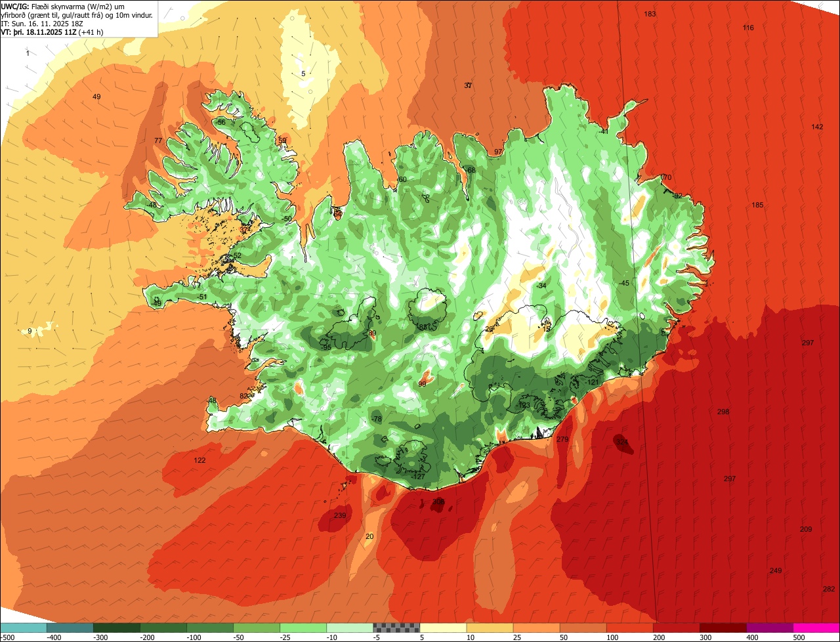840x642 pixels.
Task: Click the value 279 off the southeast coast
Action: pyautogui.click(x=562, y=439)
